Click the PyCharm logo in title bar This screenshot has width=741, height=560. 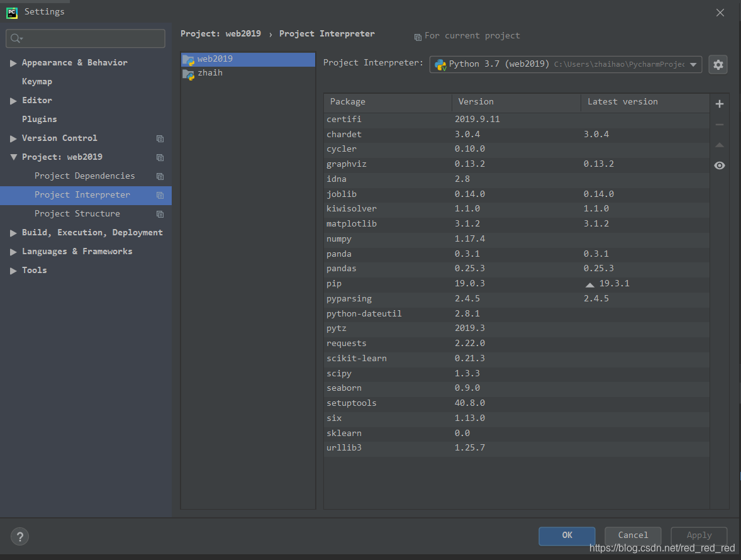point(12,13)
